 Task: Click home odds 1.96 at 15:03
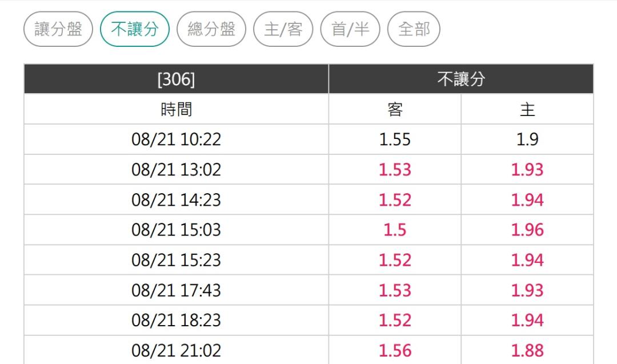pos(527,230)
